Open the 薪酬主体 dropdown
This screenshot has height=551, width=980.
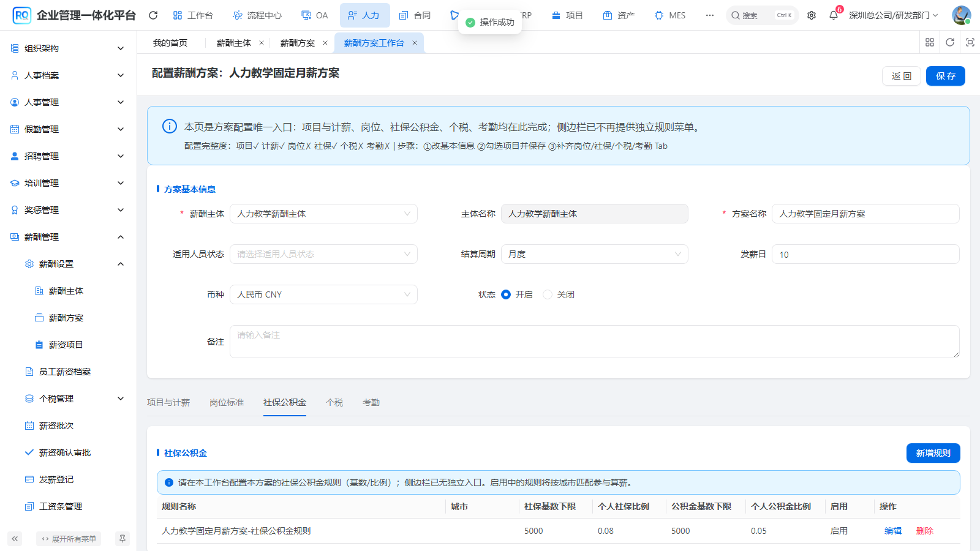pos(323,214)
